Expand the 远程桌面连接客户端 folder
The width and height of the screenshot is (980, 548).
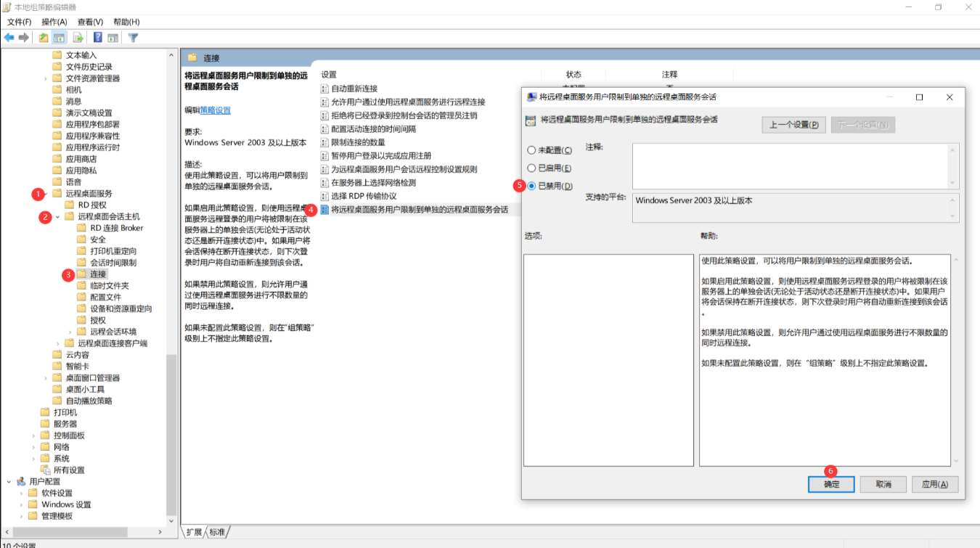(58, 343)
